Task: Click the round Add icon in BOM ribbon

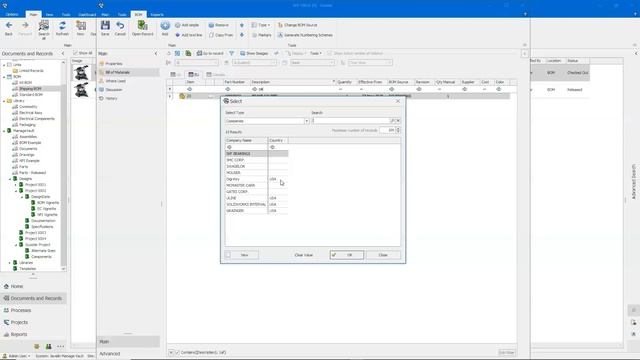Action: coord(165,28)
